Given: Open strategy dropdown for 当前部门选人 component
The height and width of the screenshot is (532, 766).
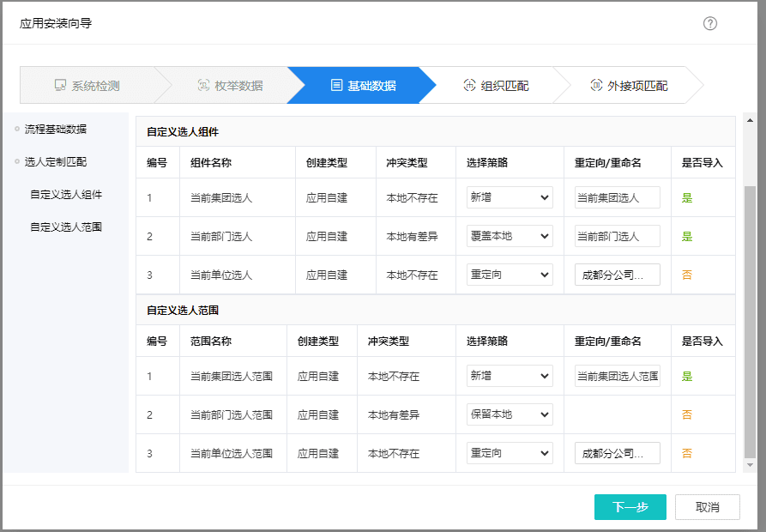Looking at the screenshot, I should (510, 236).
